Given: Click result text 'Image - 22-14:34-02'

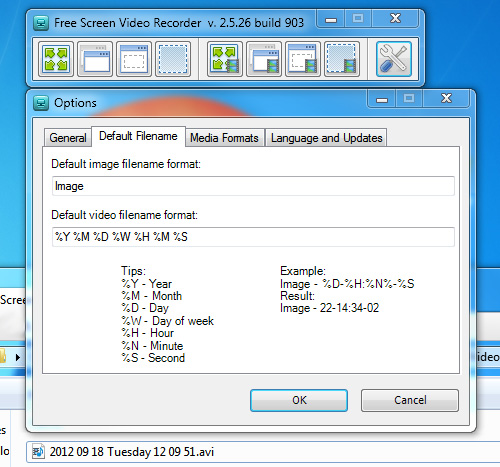Looking at the screenshot, I should coord(329,308).
